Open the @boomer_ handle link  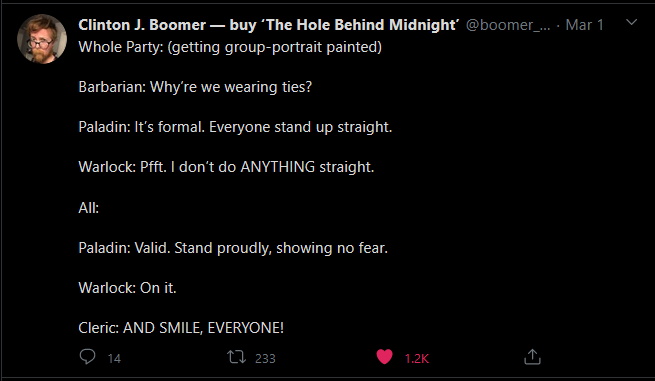[508, 25]
